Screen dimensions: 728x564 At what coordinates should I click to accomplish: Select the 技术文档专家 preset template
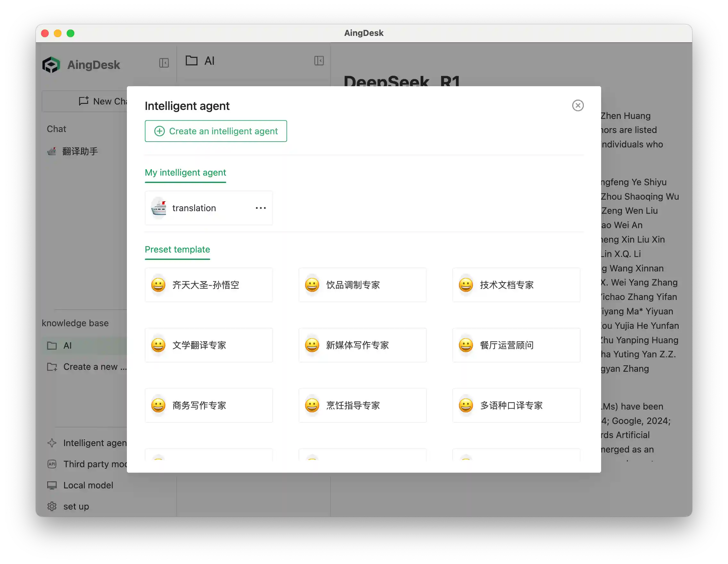(x=516, y=285)
